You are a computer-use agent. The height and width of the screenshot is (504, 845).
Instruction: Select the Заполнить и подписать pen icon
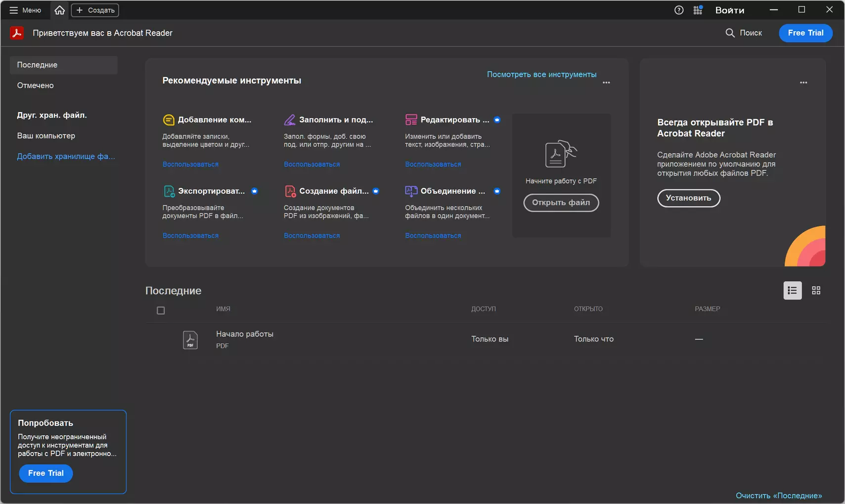(x=290, y=120)
